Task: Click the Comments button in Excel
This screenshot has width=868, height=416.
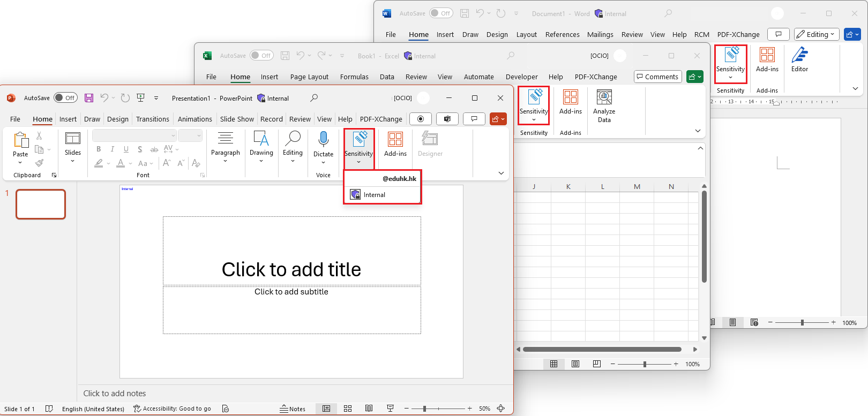Action: tap(657, 77)
